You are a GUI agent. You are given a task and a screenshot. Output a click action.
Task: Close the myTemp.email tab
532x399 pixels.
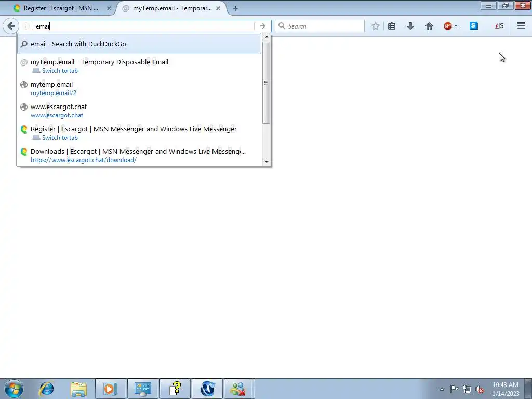pyautogui.click(x=218, y=8)
